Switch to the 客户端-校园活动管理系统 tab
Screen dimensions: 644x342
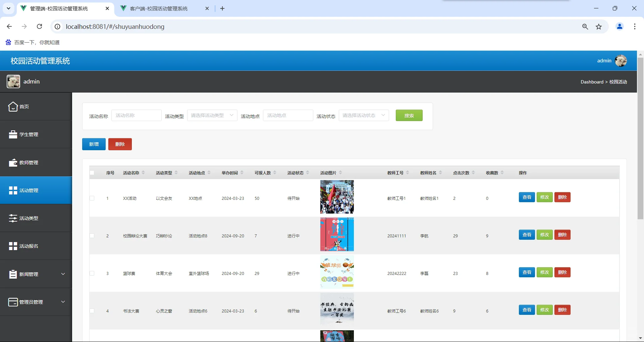click(x=164, y=8)
